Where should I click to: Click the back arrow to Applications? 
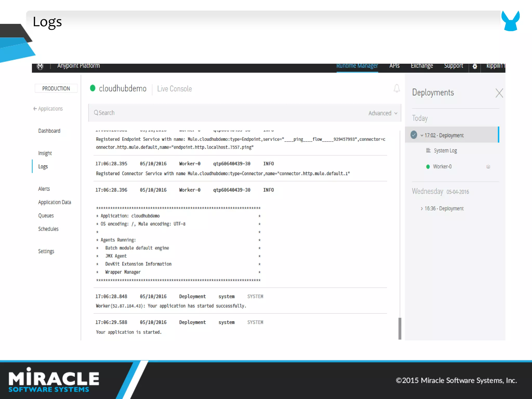35,109
